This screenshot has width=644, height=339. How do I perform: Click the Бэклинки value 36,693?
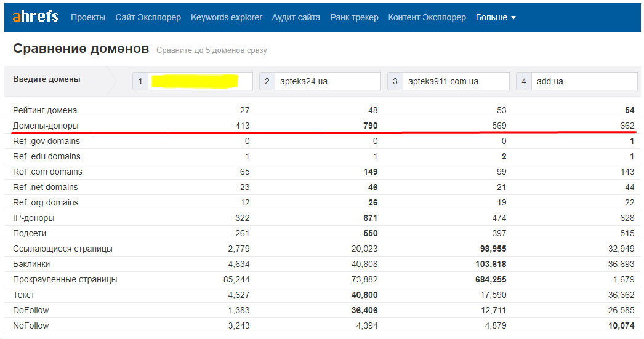(621, 265)
